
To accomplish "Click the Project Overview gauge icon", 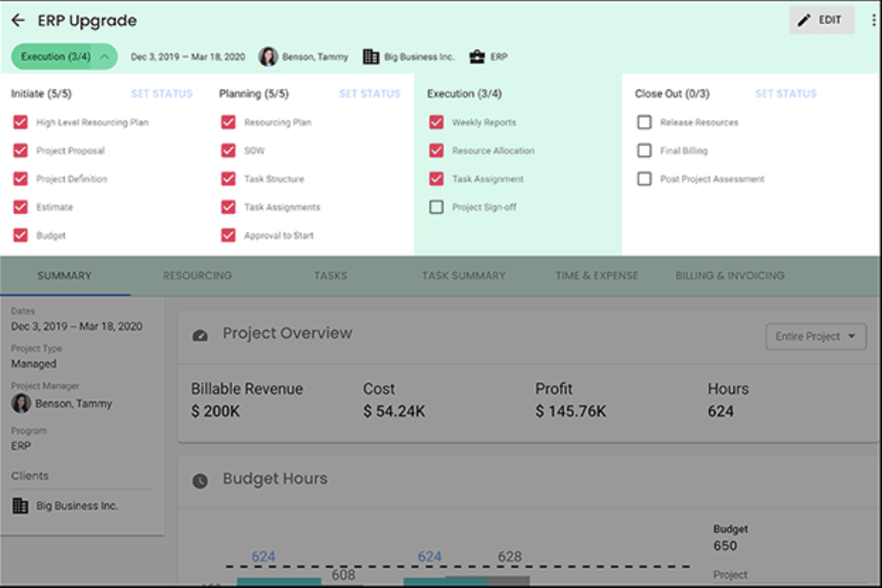I will point(200,334).
